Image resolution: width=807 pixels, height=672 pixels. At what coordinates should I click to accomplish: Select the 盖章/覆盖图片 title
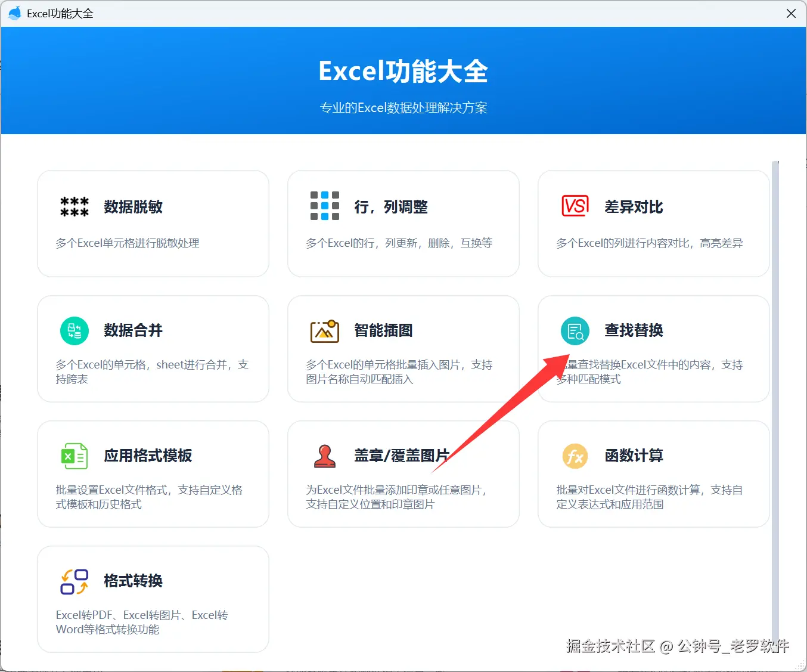402,456
